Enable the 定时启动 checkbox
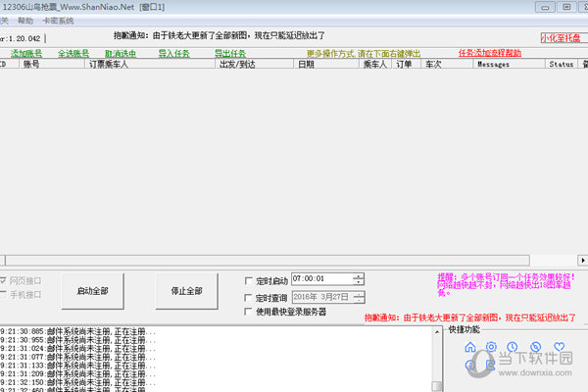Viewport: 588px width, 392px height. (248, 281)
